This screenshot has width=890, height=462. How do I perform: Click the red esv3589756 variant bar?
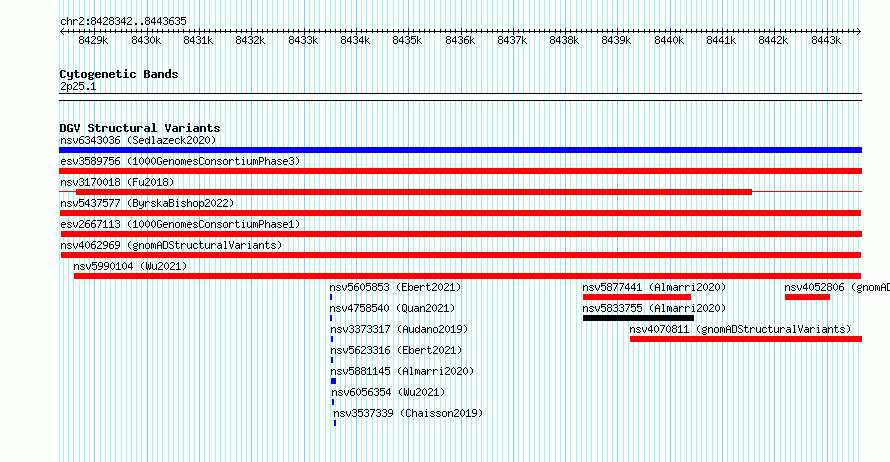click(460, 171)
